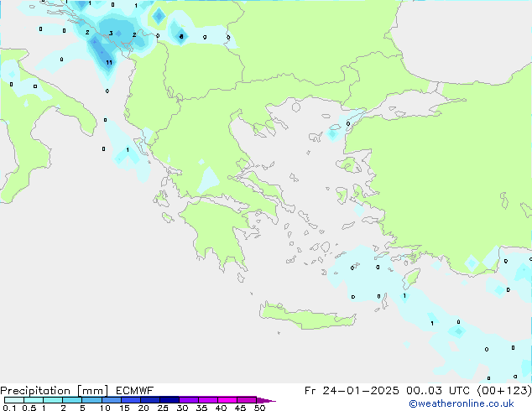Screen dimensions: 532x411
Task: Click the legend value "35"
Action: pos(201,408)
